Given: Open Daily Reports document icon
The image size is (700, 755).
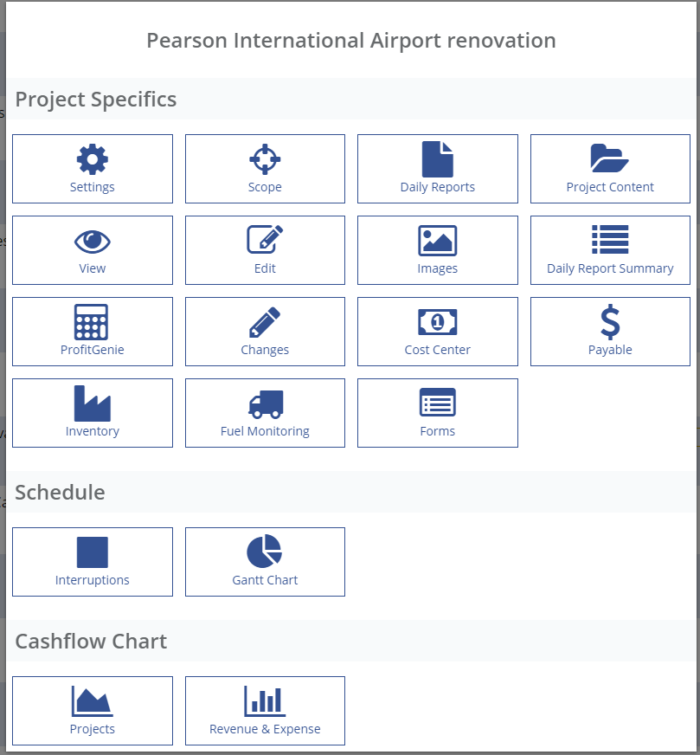Looking at the screenshot, I should 438,159.
